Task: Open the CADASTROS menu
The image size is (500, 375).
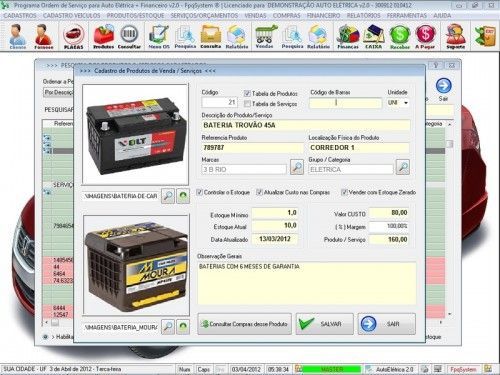Action: [20, 16]
